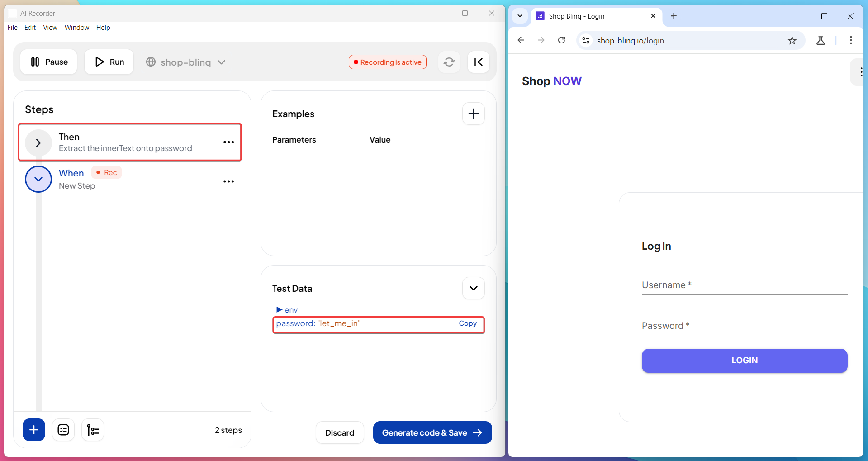Click the step list view icon
Image resolution: width=868 pixels, height=461 pixels.
[63, 430]
